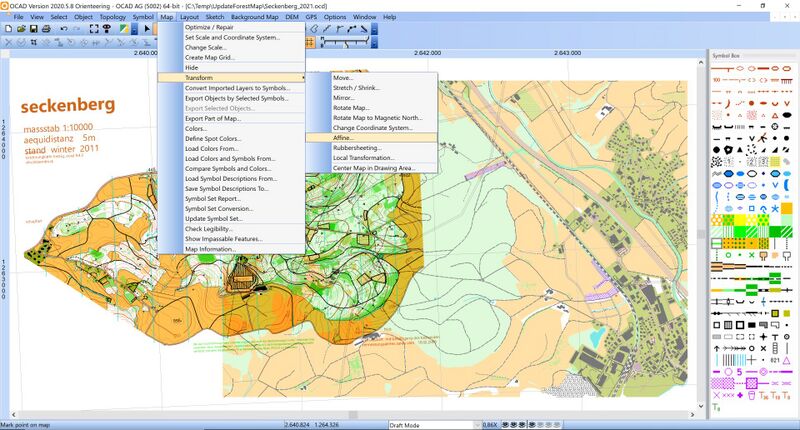
Task: Click the Symbol Box panel title
Action: coord(726,56)
